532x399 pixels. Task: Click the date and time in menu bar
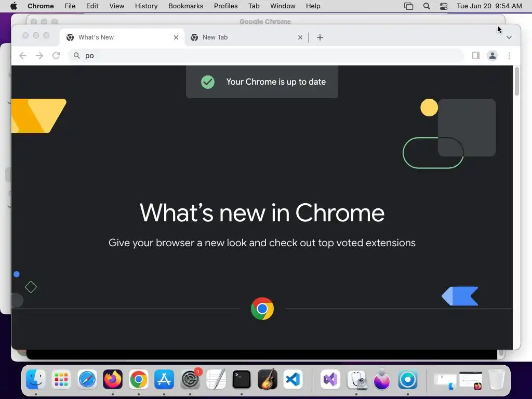tap(489, 6)
